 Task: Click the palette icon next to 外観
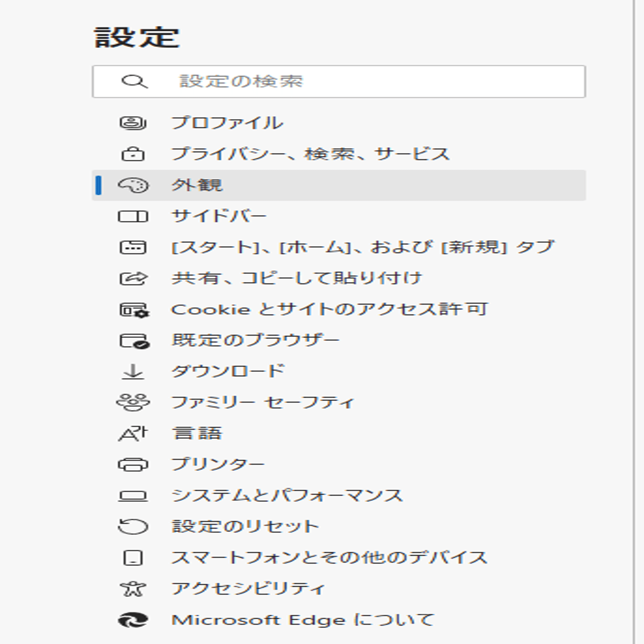pyautogui.click(x=133, y=185)
